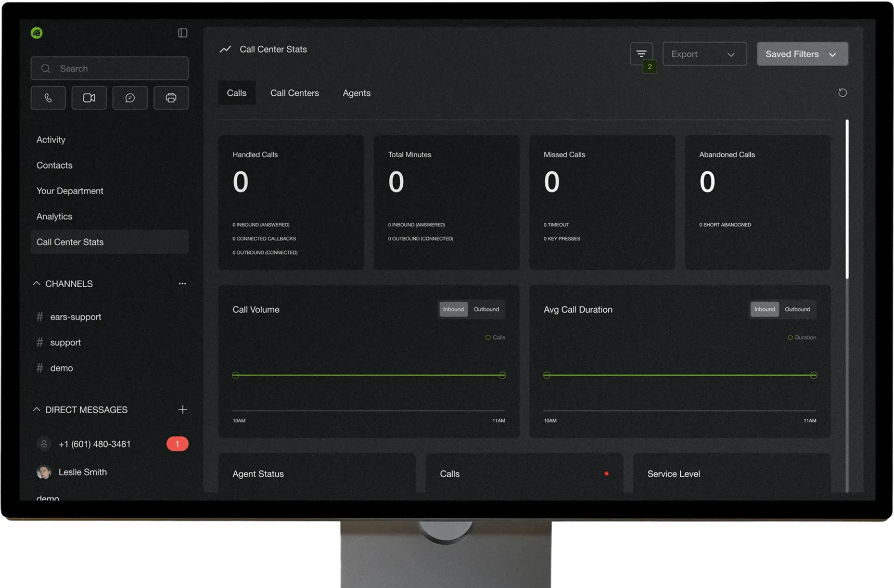Switch to the Call Centers tab
Screen dimensions: 894x588
click(x=295, y=93)
